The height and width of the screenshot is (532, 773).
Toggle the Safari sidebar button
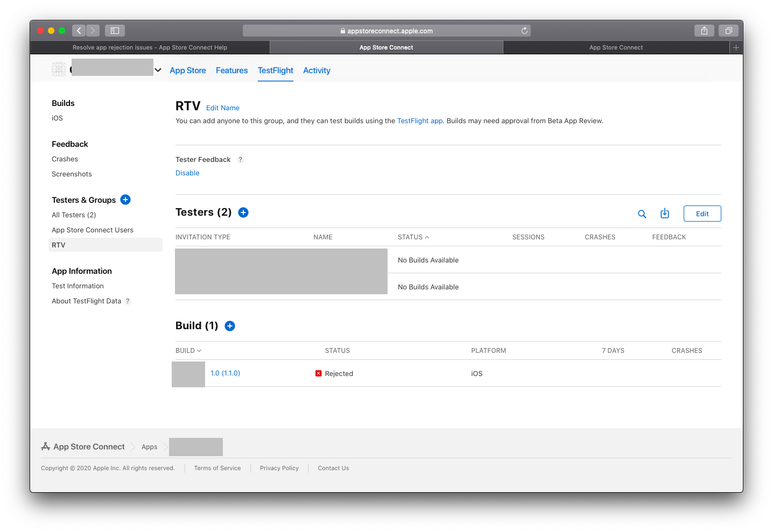(x=115, y=31)
